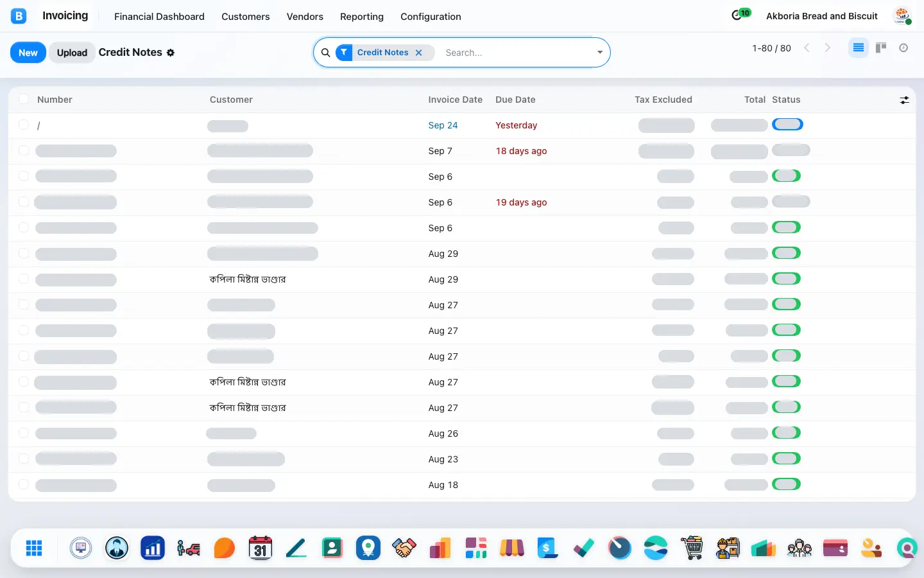This screenshot has height=578, width=924.
Task: Launch the blue map pin app icon
Action: pos(368,548)
